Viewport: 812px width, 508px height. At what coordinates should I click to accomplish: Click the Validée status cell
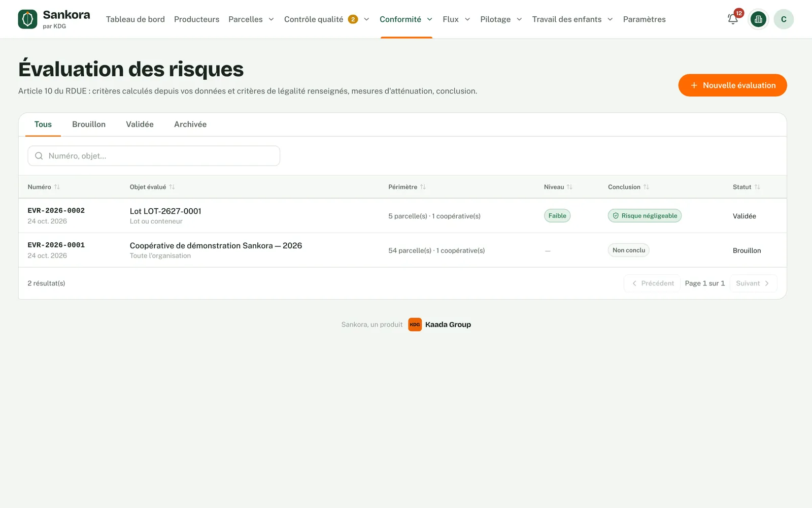(745, 216)
